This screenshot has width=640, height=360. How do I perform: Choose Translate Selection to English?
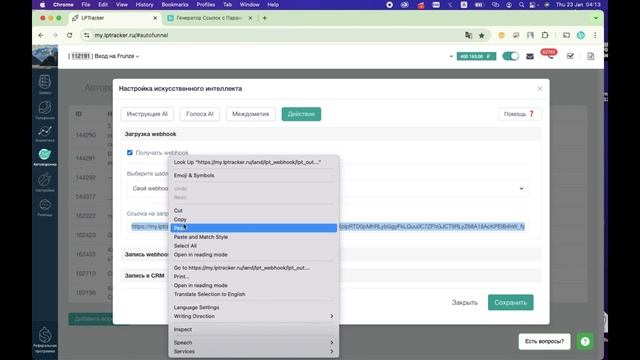[253, 294]
